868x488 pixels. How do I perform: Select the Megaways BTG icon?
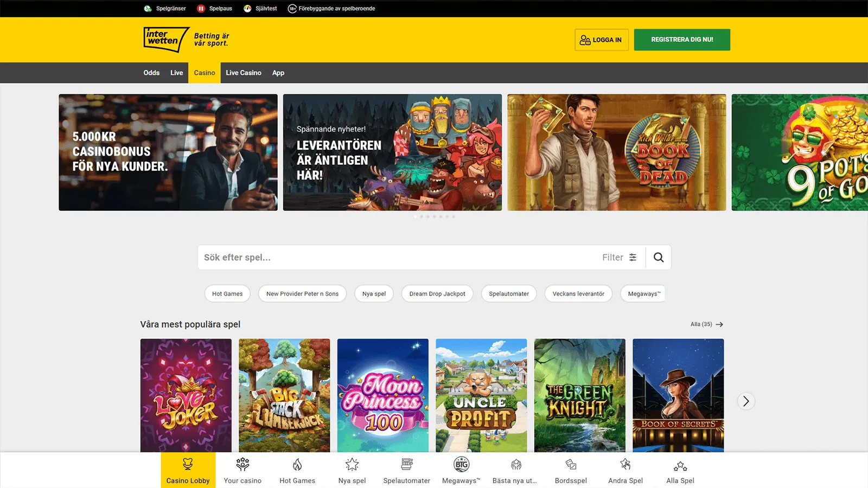(x=461, y=464)
